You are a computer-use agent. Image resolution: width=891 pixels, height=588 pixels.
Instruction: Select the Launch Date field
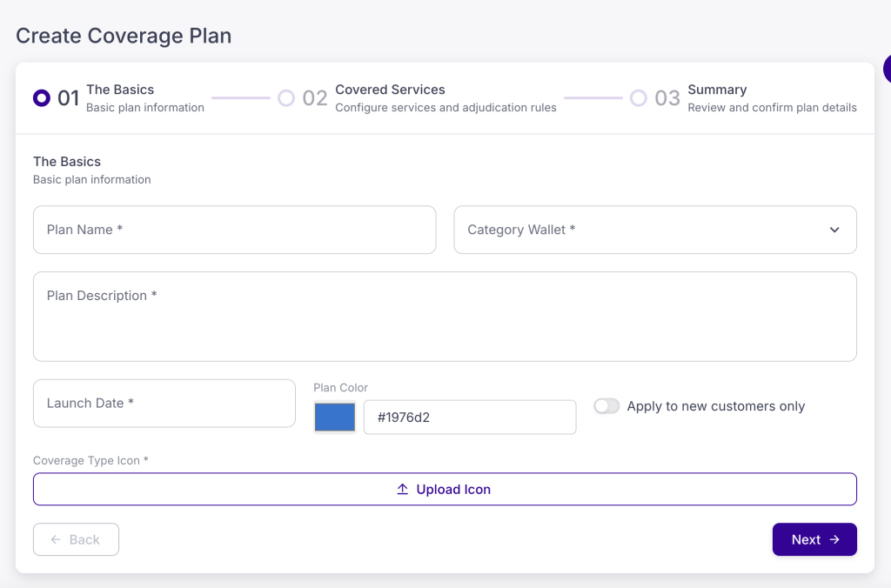coord(164,404)
